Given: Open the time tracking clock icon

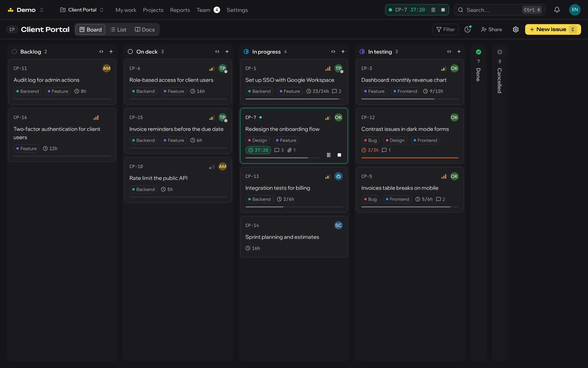Looking at the screenshot, I should click(x=468, y=29).
